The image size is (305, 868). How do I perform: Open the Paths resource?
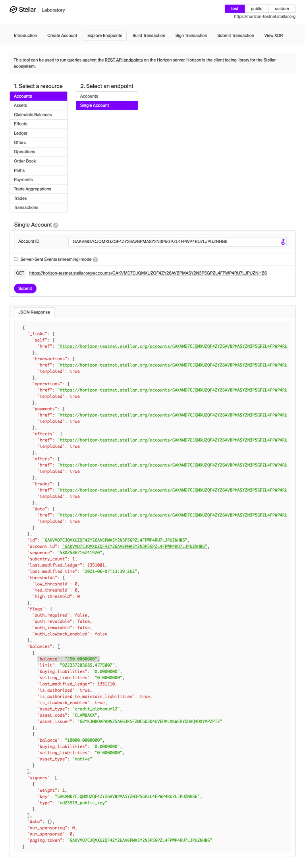pos(39,170)
